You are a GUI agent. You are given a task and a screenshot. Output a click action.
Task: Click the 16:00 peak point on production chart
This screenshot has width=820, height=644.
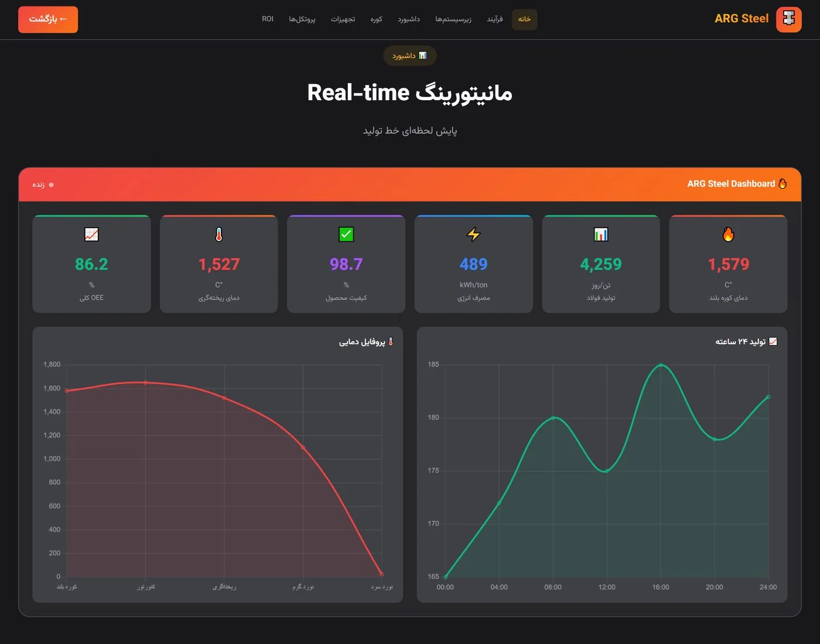click(x=661, y=365)
